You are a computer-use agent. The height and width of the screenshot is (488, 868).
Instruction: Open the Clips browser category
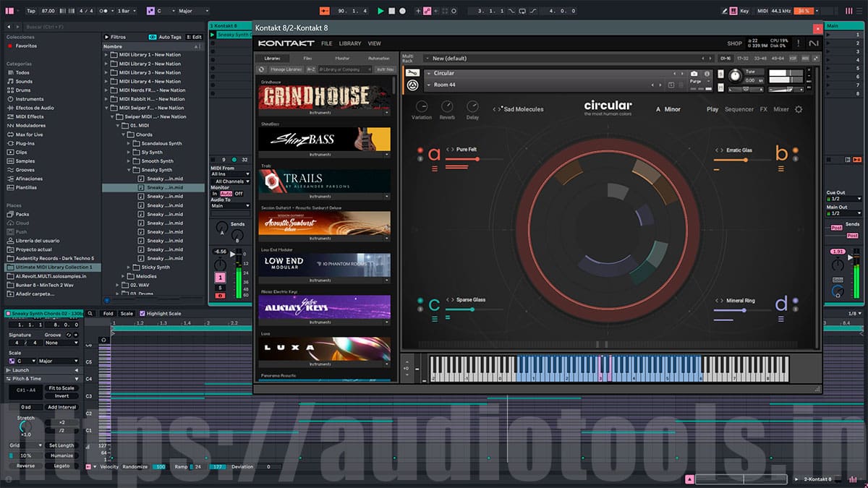click(22, 152)
